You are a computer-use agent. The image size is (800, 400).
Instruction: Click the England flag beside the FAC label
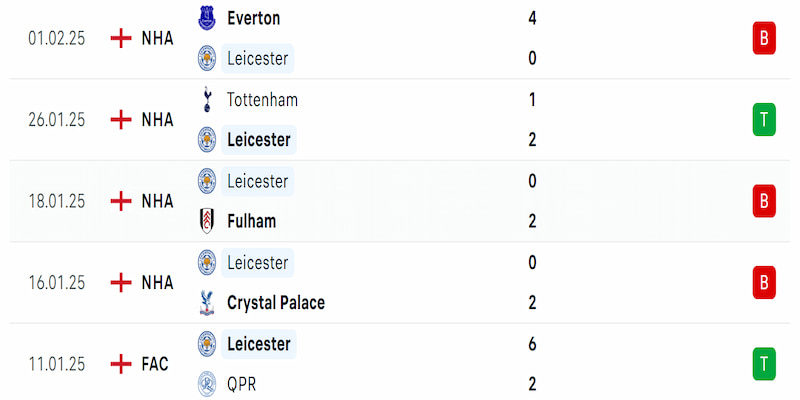pos(121,364)
